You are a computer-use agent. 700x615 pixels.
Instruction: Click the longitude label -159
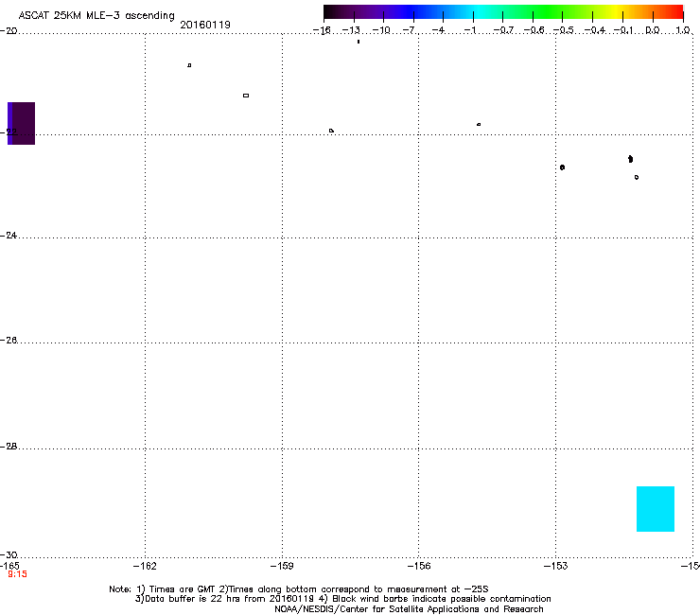(x=282, y=567)
